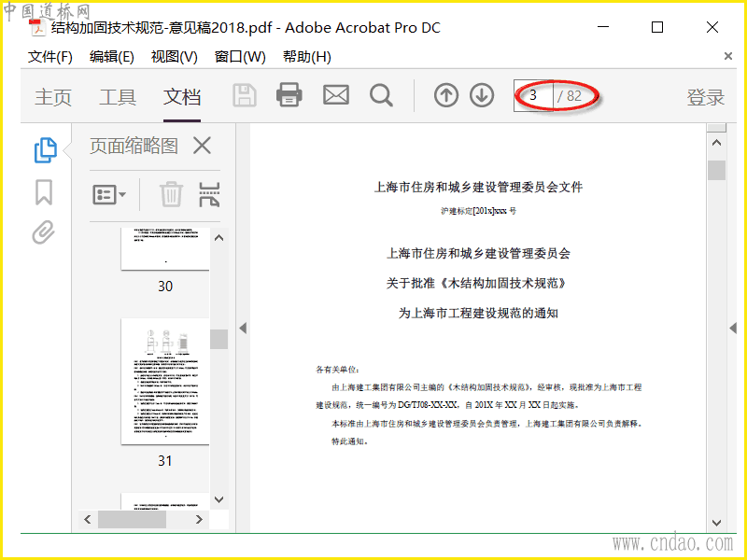Select the 文档 tab
The width and height of the screenshot is (747, 560).
click(x=182, y=97)
